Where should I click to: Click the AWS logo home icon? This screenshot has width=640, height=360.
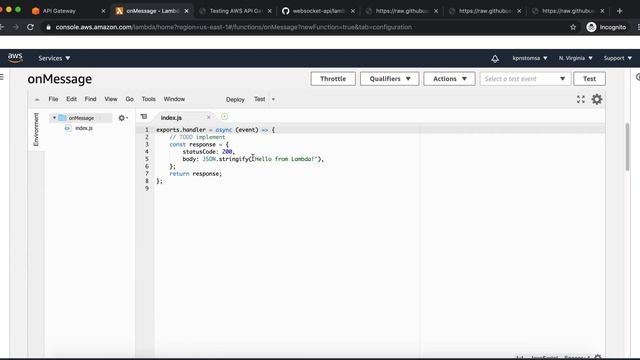point(15,58)
